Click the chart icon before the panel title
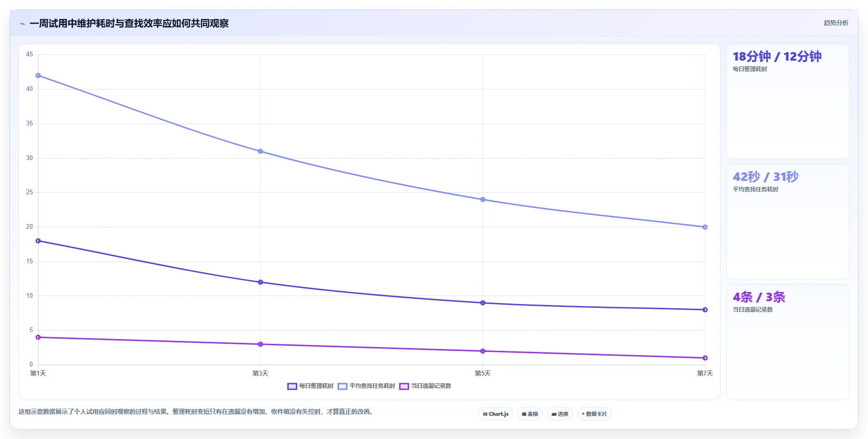 pyautogui.click(x=22, y=24)
